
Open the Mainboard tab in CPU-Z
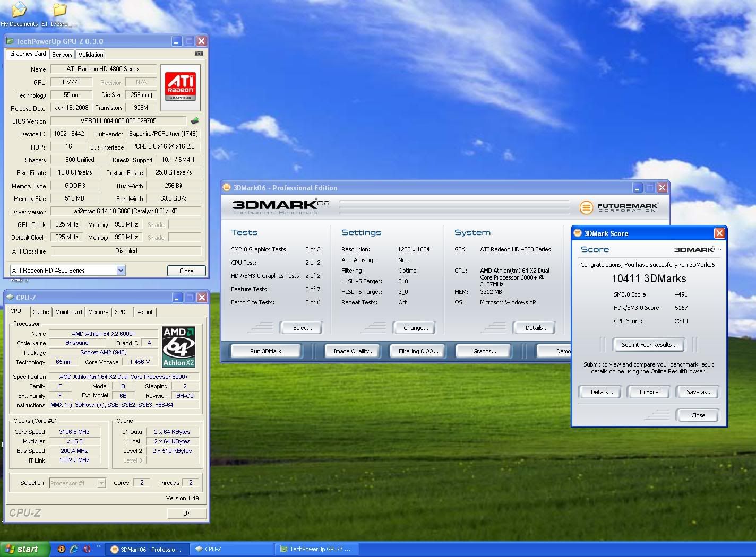(x=68, y=312)
